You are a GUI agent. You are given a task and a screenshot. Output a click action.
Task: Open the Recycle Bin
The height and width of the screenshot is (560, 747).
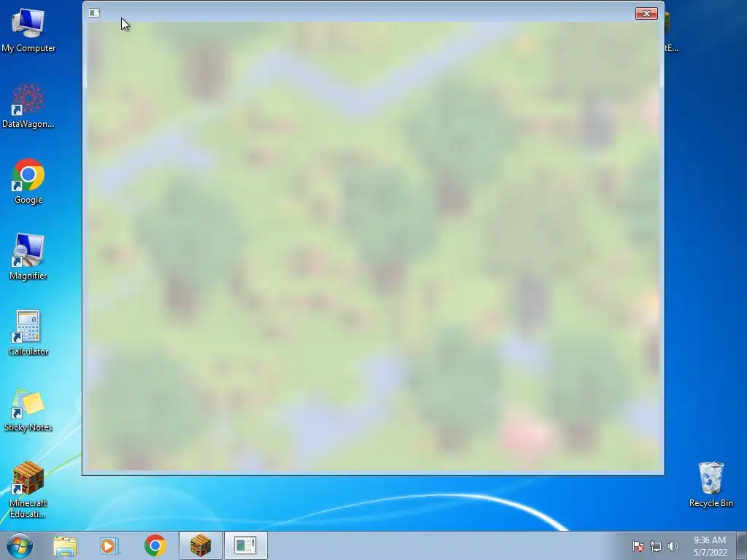711,484
